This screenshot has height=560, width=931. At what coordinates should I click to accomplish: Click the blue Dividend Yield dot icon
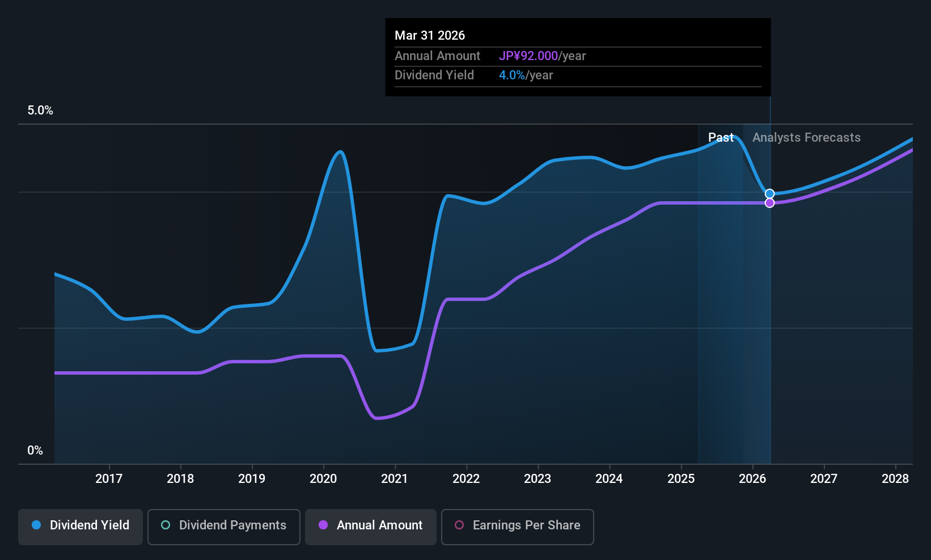[36, 525]
